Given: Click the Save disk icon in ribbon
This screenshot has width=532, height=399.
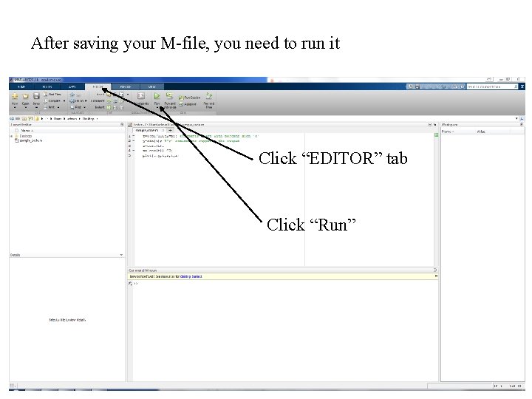Looking at the screenshot, I should [x=36, y=96].
